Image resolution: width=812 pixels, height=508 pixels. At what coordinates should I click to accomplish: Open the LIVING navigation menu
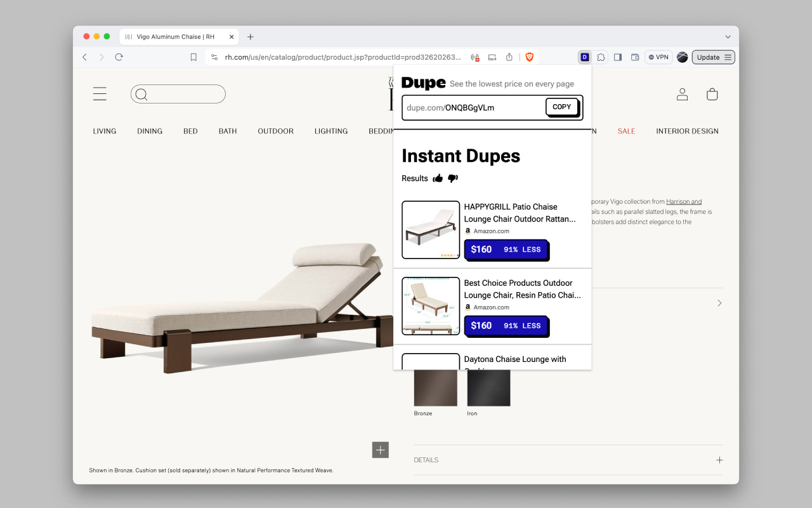105,131
